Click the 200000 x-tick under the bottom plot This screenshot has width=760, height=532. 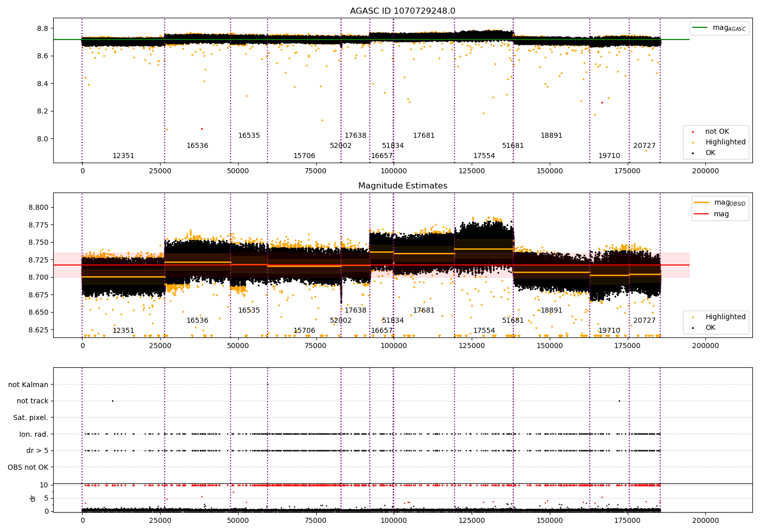[x=705, y=521]
